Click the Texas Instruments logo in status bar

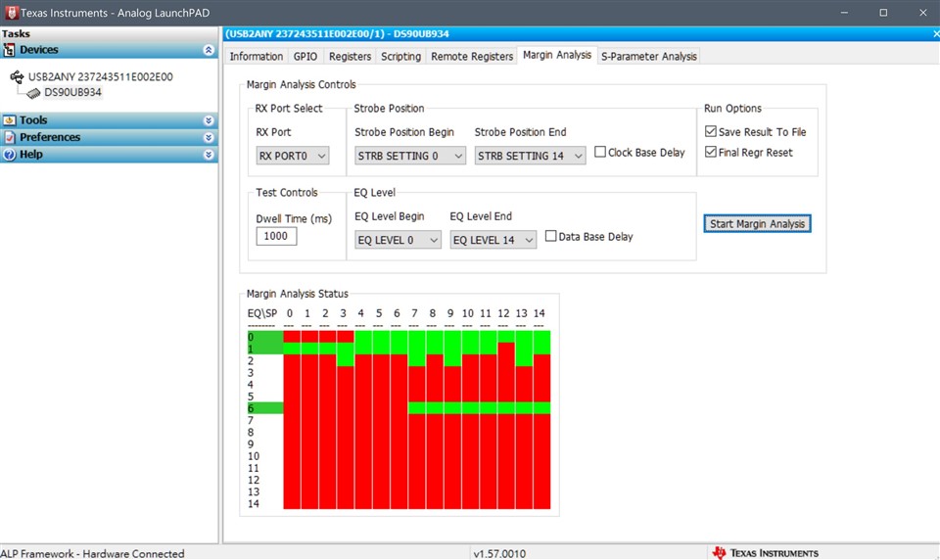pyautogui.click(x=765, y=553)
